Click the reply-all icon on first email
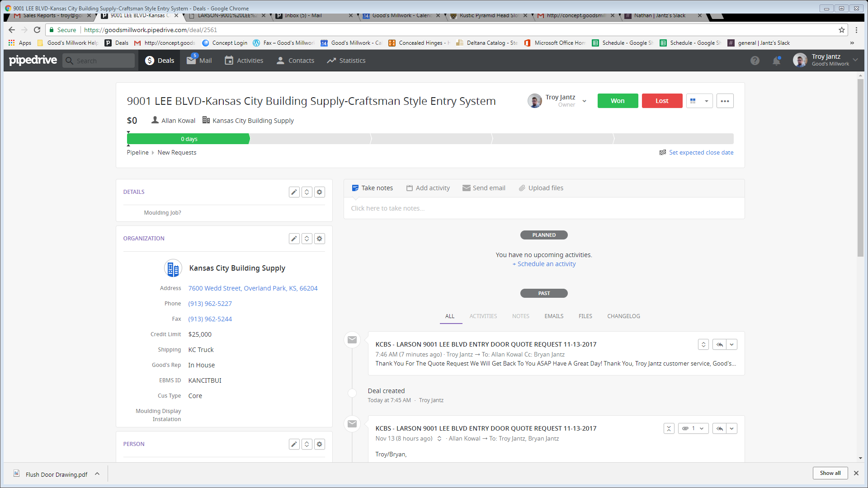This screenshot has width=868, height=488. point(720,344)
